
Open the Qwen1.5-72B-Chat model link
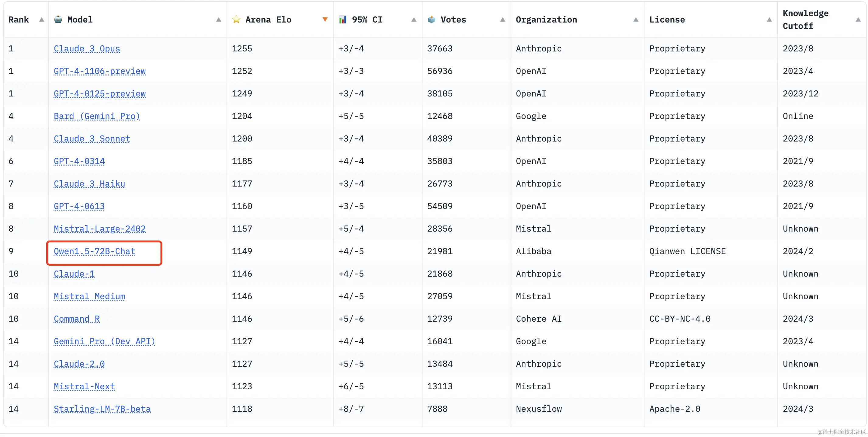click(x=94, y=251)
